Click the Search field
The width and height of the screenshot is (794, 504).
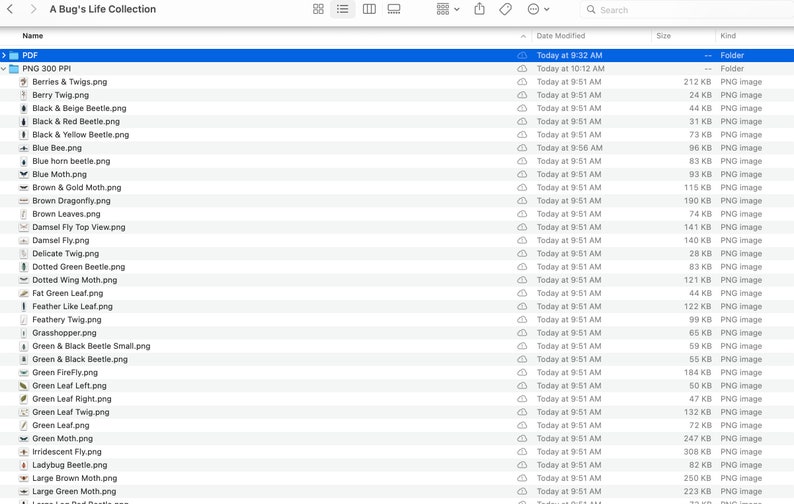click(687, 10)
